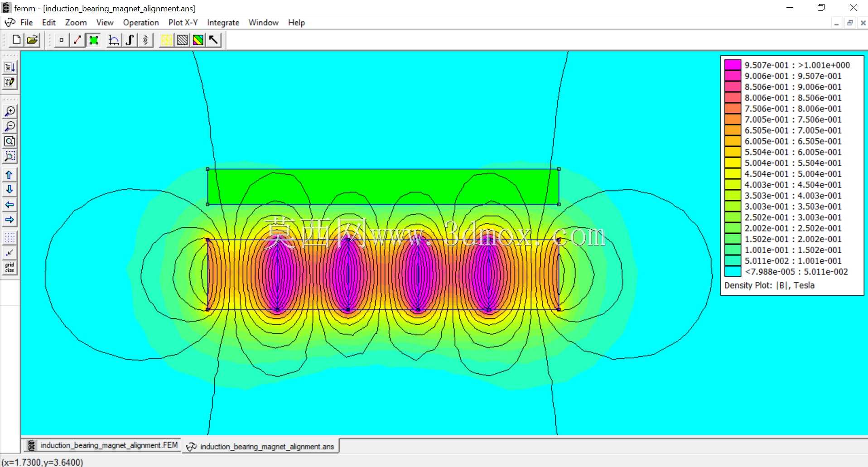This screenshot has height=467, width=868.
Task: Click the integral calculation icon
Action: (x=130, y=40)
